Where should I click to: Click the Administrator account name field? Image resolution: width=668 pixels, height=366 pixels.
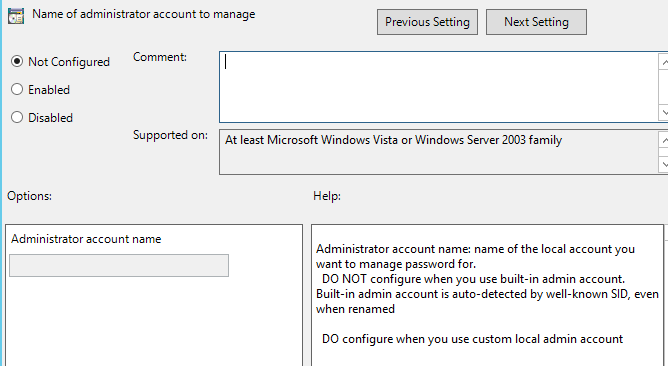(x=119, y=265)
